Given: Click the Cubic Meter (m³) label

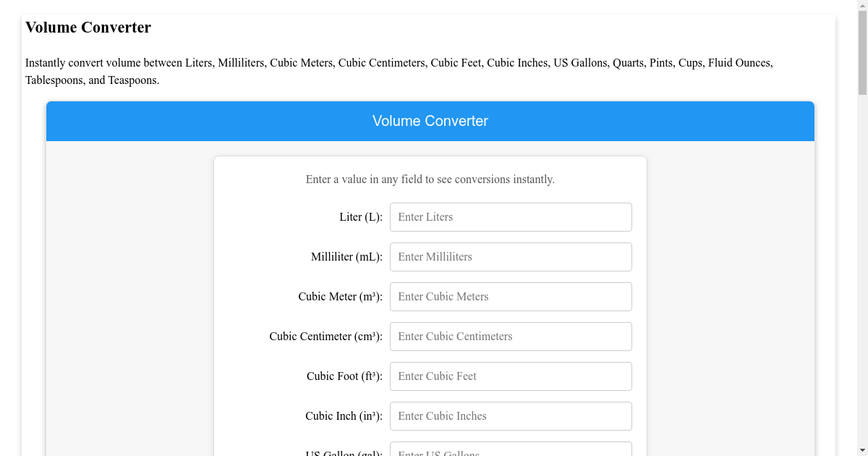Looking at the screenshot, I should (x=340, y=296).
